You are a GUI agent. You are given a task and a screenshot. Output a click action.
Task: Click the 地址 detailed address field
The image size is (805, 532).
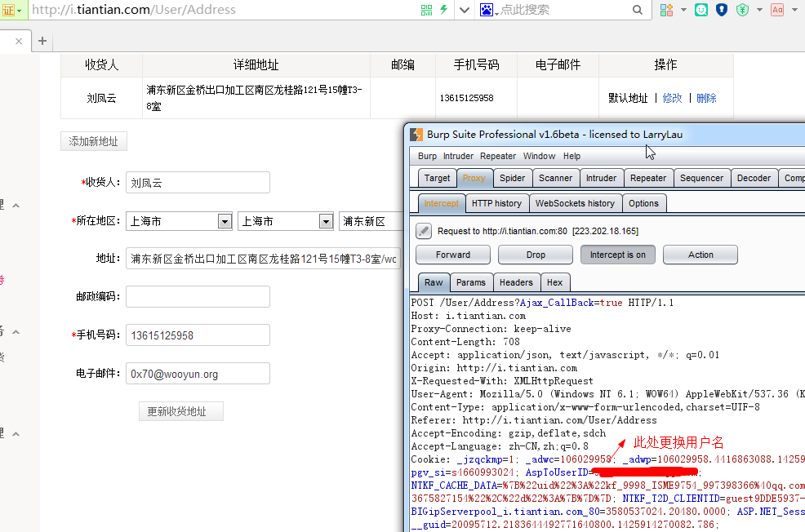tap(263, 259)
